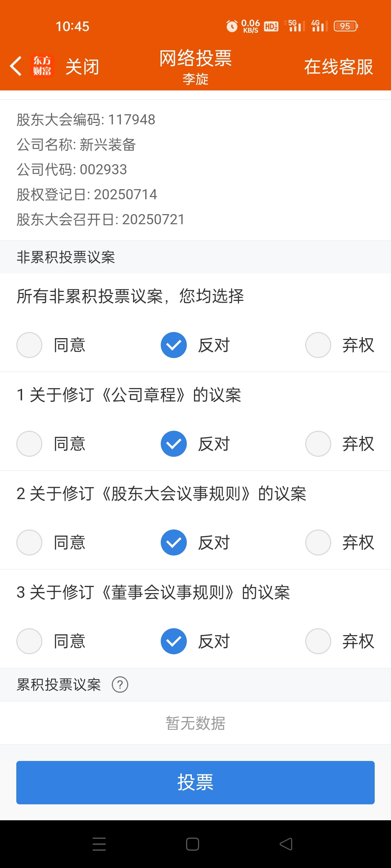Image resolution: width=391 pixels, height=868 pixels.
Task: Tap the alarm clock status icon
Action: [232, 26]
